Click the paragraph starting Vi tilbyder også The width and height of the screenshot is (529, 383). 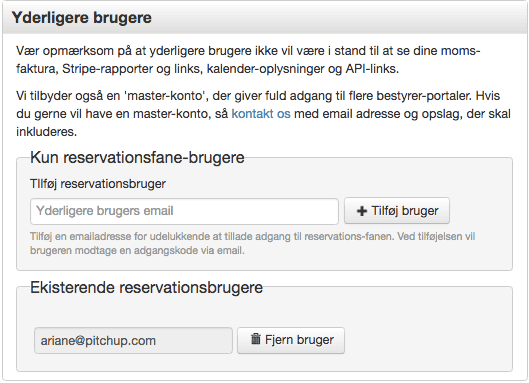263,114
